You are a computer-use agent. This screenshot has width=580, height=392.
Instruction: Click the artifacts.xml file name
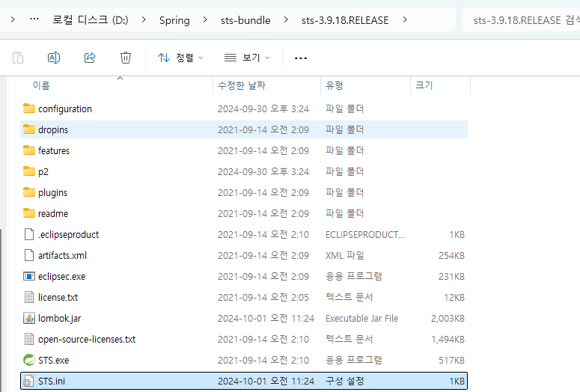pos(62,256)
